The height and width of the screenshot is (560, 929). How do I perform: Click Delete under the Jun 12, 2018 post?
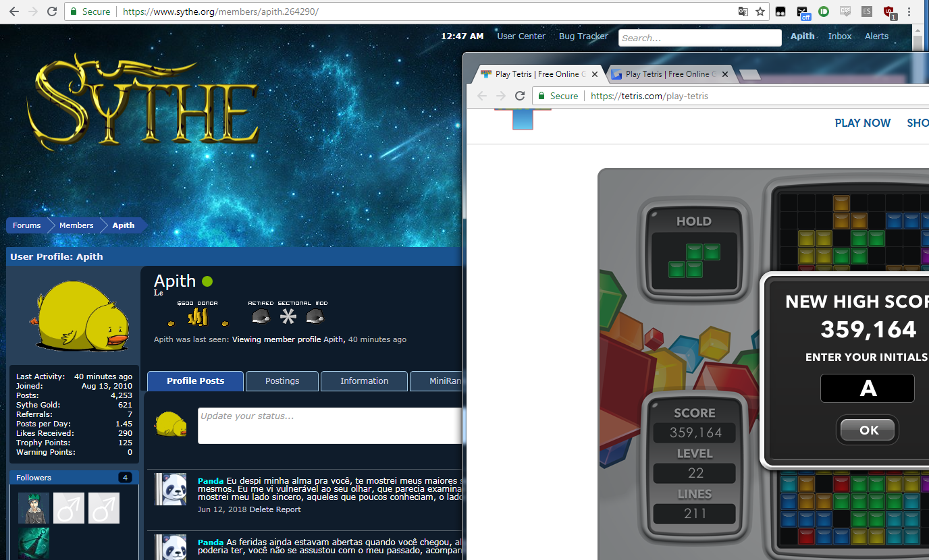[x=262, y=509]
